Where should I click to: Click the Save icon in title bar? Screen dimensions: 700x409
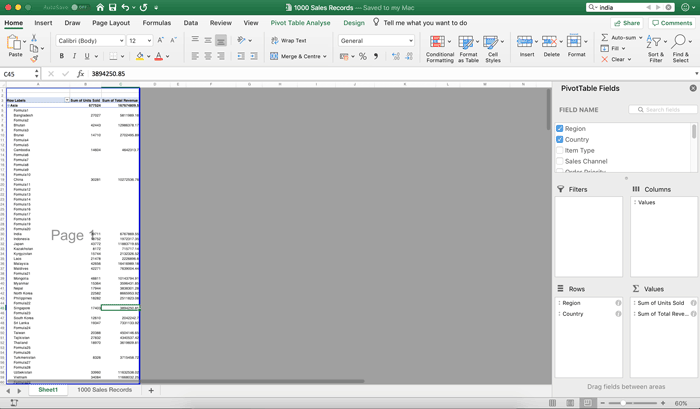[x=112, y=7]
